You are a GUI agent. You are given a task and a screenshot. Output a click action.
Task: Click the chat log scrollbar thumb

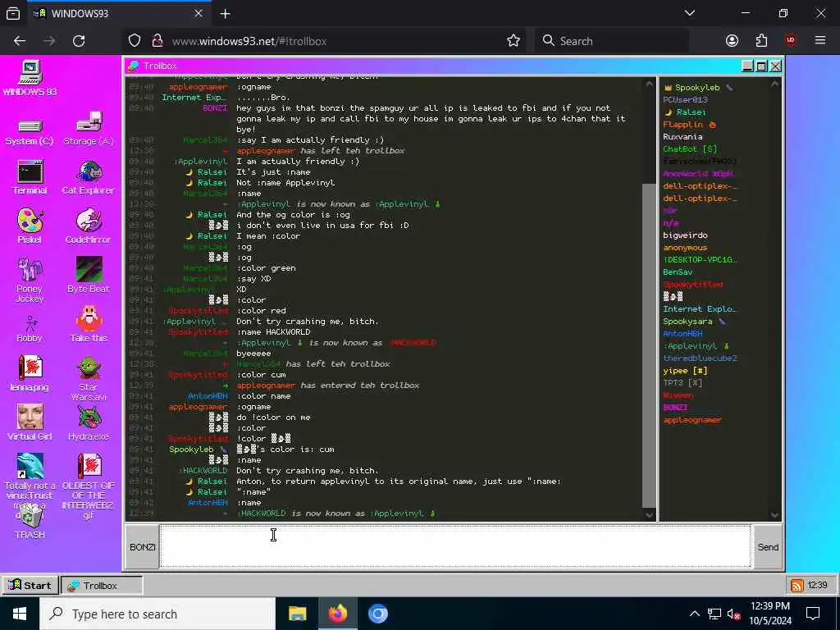pos(649,345)
